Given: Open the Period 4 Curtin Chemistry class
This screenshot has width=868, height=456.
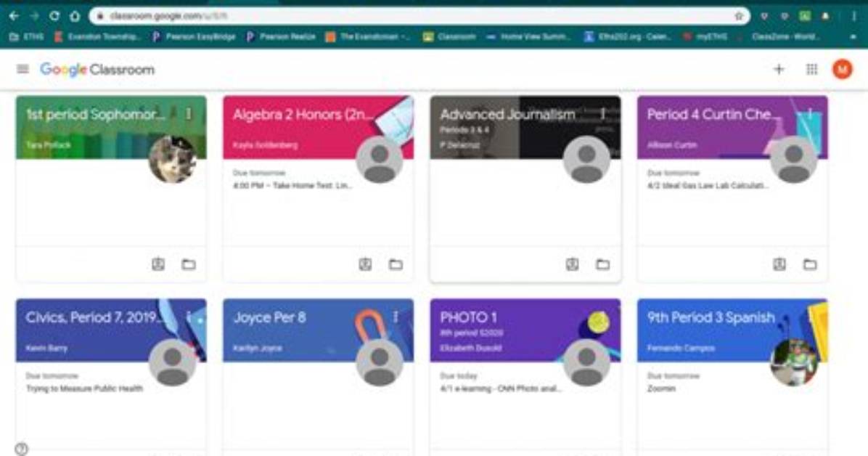Looking at the screenshot, I should [x=714, y=115].
